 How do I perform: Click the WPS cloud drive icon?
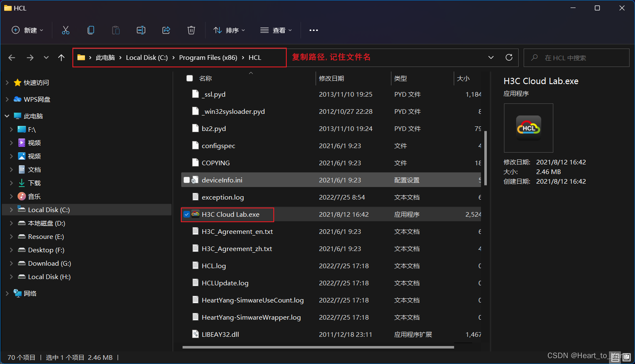(18, 99)
